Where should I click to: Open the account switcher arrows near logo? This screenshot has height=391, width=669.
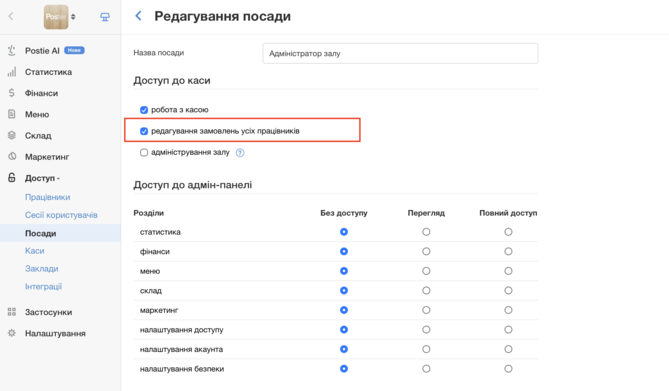click(x=73, y=17)
